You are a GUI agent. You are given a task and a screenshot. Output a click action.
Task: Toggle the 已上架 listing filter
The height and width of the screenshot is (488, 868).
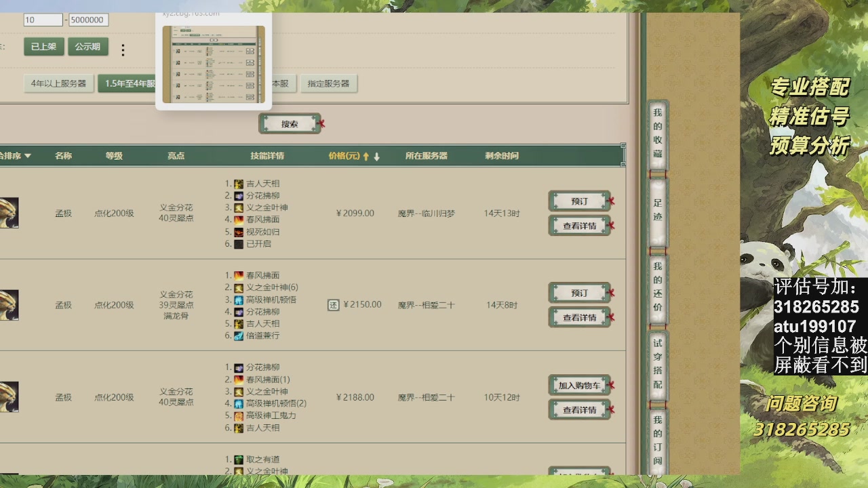pos(43,46)
